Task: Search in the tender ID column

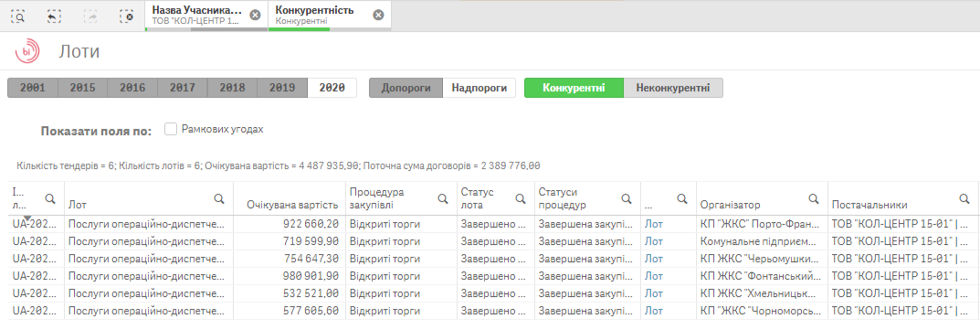Action: coord(50,198)
